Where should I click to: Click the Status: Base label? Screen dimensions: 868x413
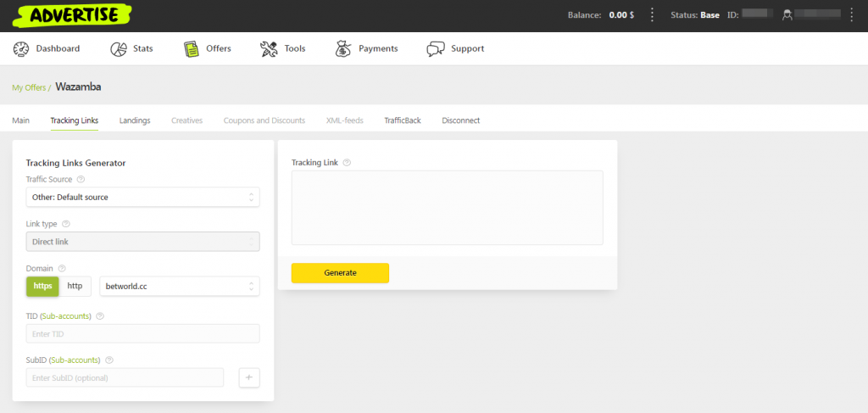695,15
